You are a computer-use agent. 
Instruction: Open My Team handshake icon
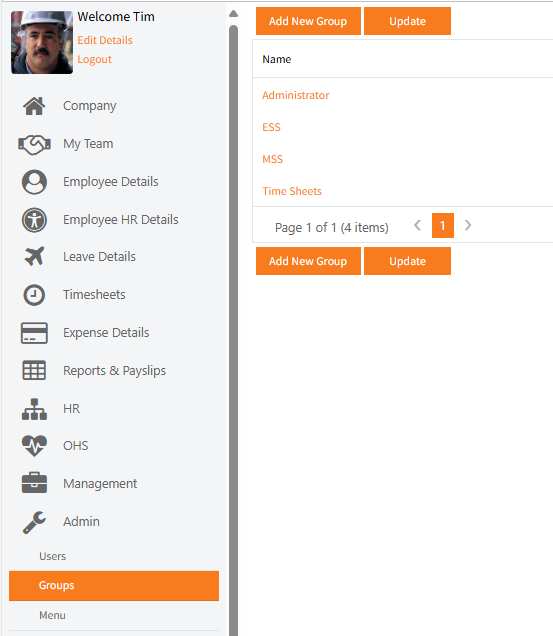34,144
